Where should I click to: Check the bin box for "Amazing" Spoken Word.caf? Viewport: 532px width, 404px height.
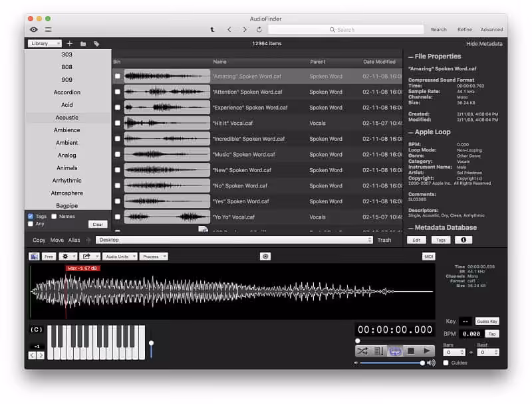118,76
